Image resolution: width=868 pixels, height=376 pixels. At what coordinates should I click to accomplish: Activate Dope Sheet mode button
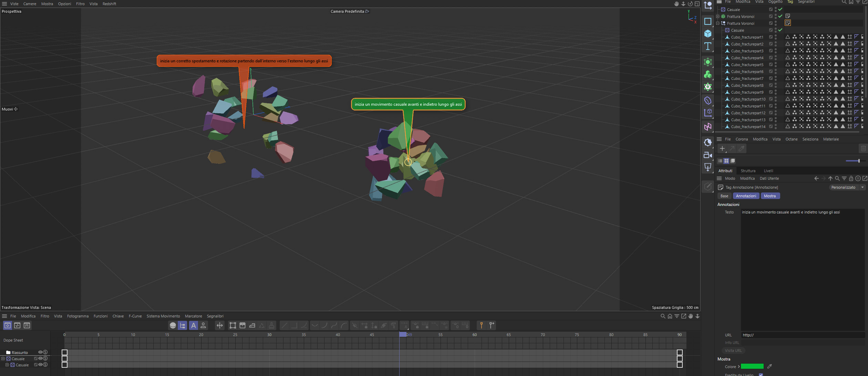coord(8,325)
